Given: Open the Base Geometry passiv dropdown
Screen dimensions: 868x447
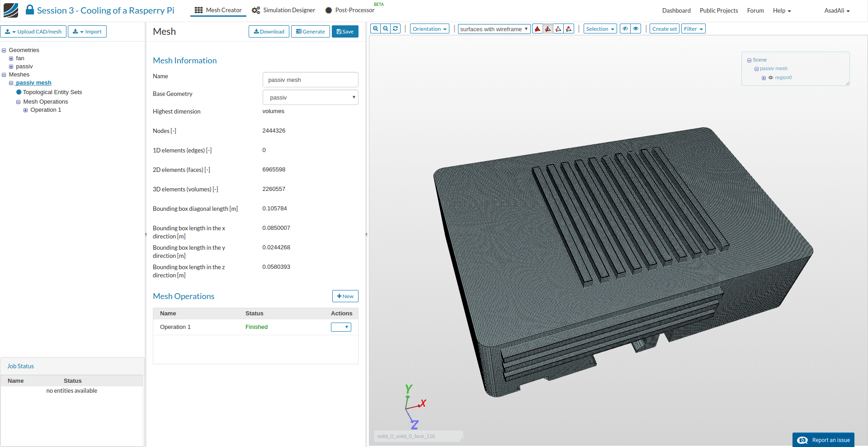Looking at the screenshot, I should [x=310, y=98].
